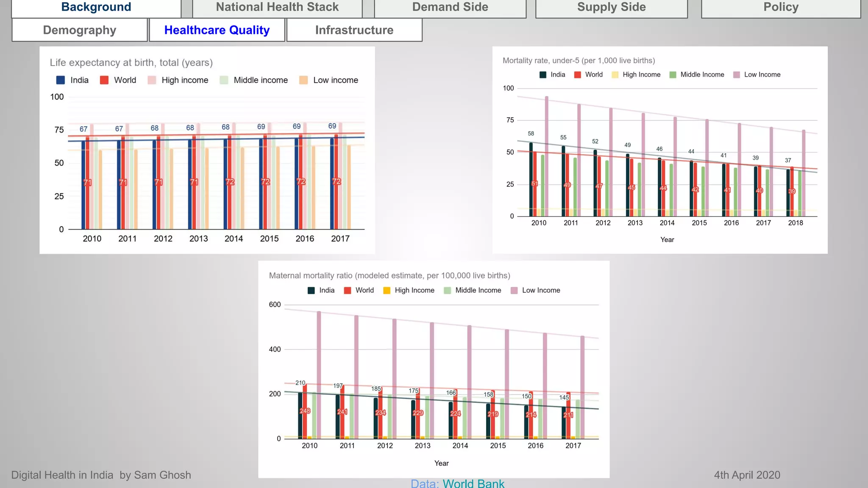868x488 pixels.
Task: Click Low income legend swatch, life expectancy chart
Action: pos(303,80)
